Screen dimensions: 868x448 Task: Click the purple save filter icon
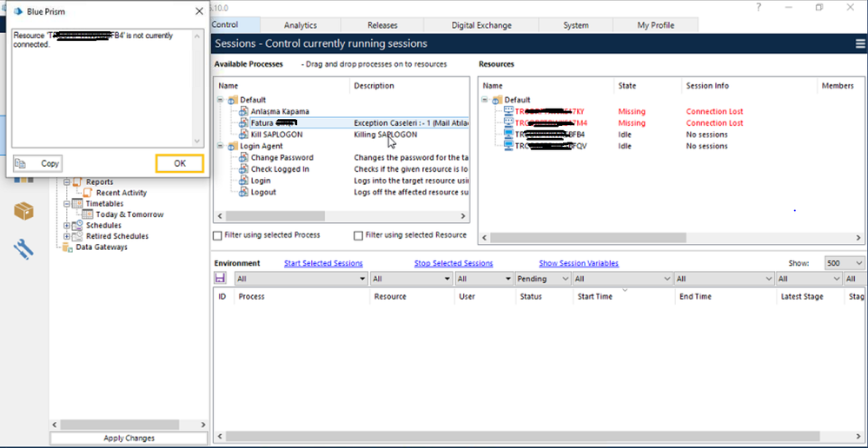(221, 279)
